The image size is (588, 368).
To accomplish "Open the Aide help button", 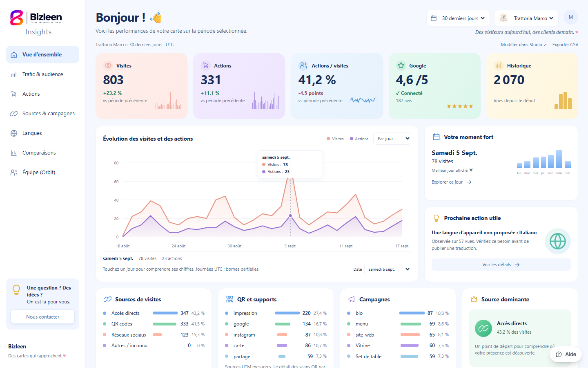I will click(566, 355).
